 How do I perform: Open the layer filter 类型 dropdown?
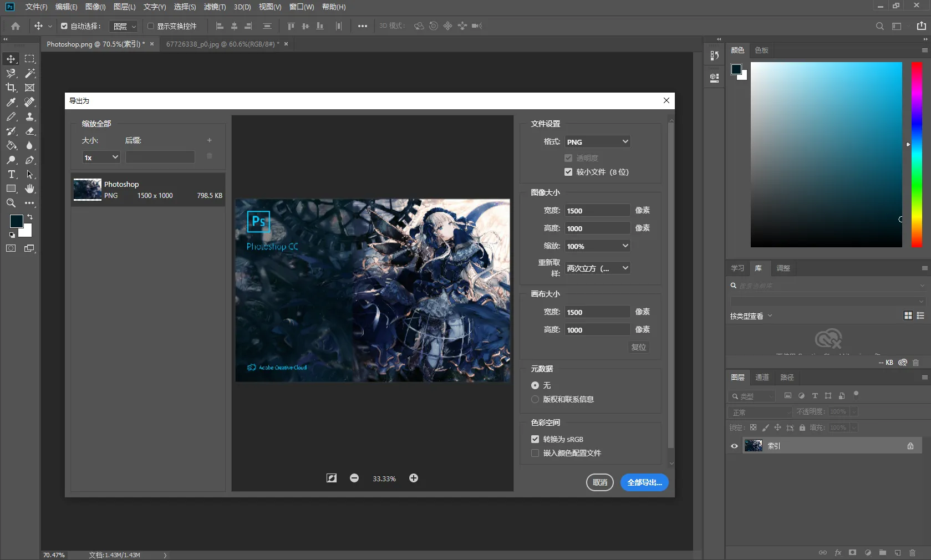752,396
